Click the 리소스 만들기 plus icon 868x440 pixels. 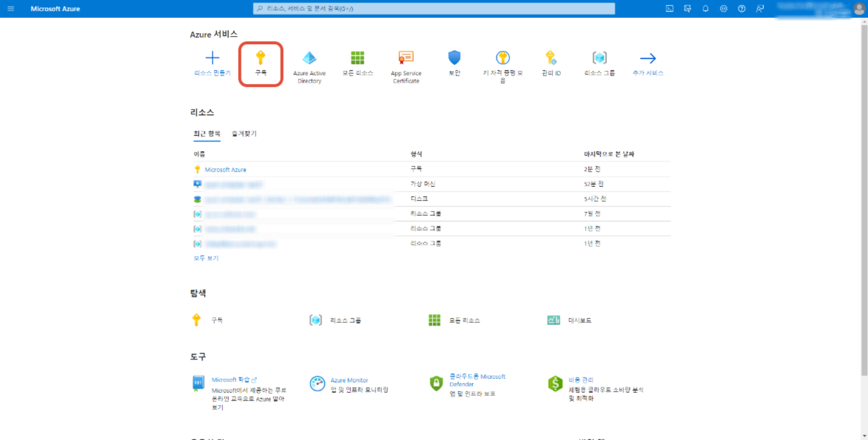tap(212, 58)
